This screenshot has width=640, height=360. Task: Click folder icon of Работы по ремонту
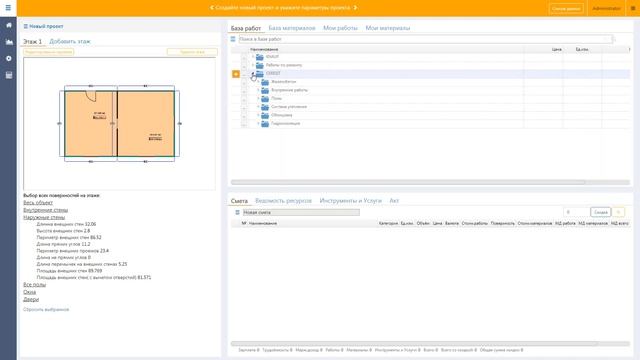click(x=260, y=65)
